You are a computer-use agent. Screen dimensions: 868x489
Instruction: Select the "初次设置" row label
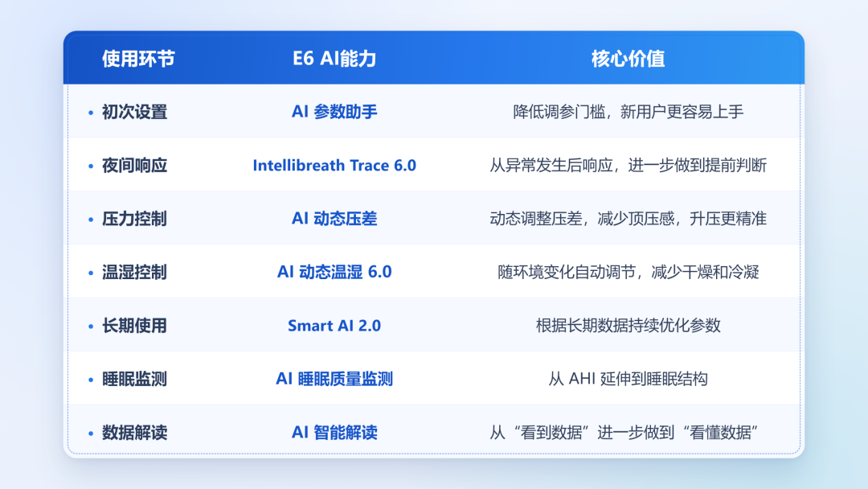(x=134, y=112)
